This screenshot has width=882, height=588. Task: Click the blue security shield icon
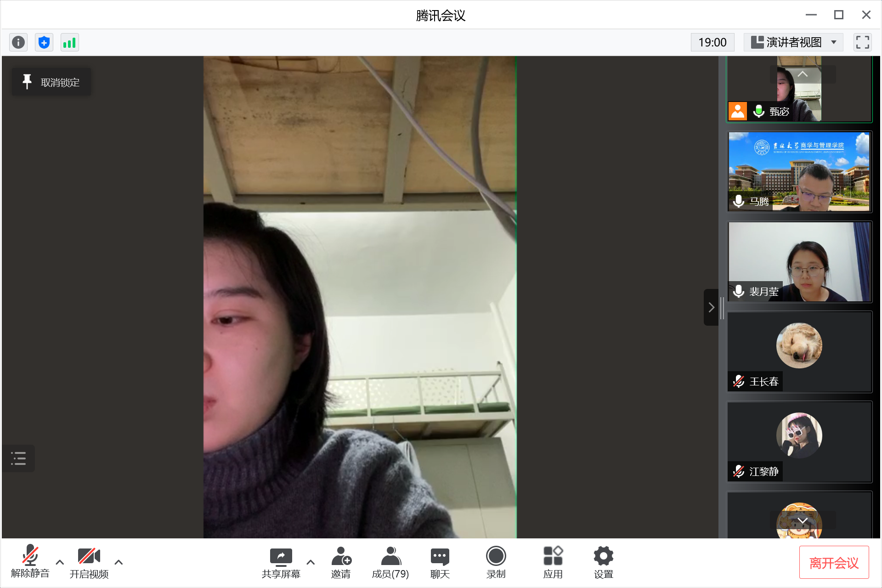44,43
